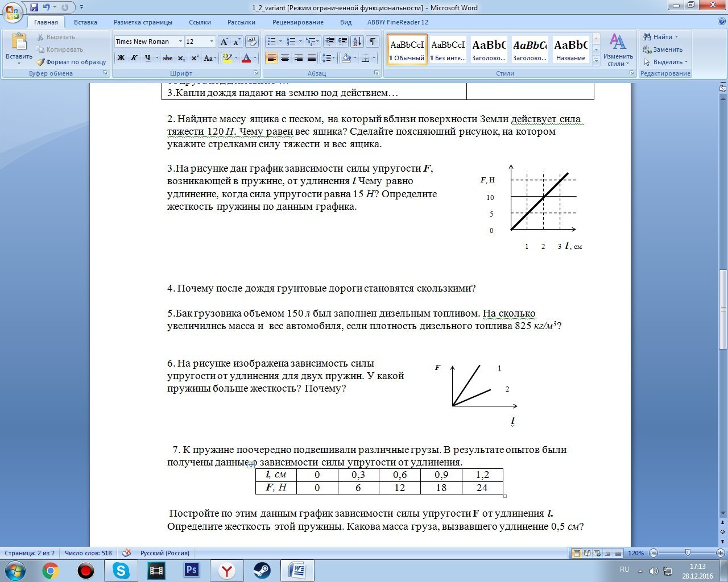Open Photoshop from the taskbar

pos(192,570)
